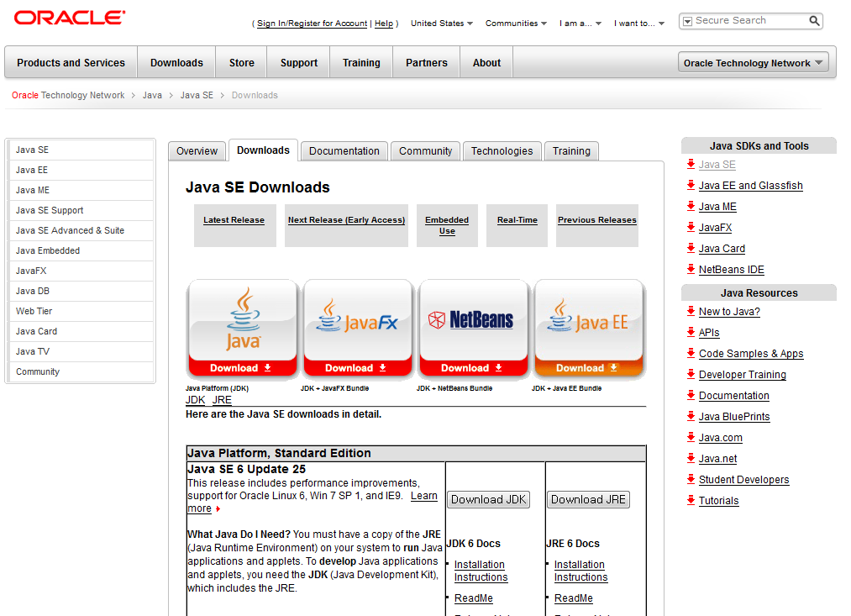Screen dimensions: 851x616
Task: Open the Partners menu item
Action: point(427,62)
